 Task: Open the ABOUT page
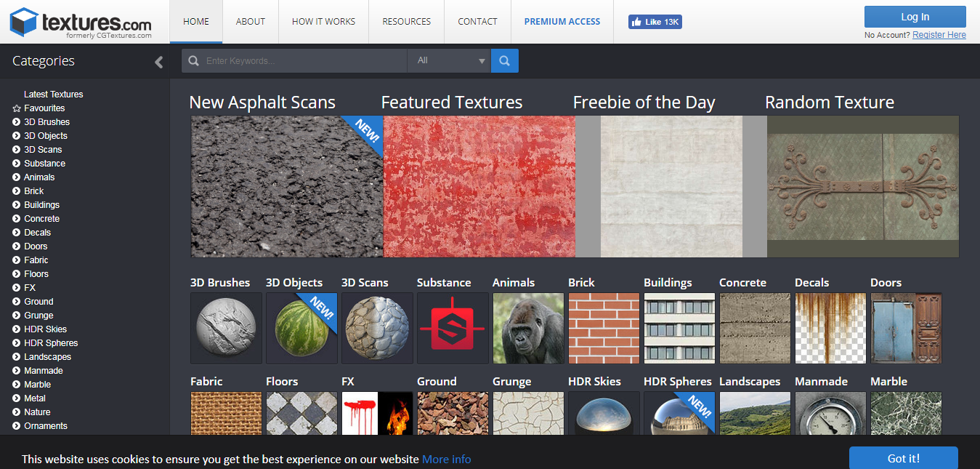[251, 22]
